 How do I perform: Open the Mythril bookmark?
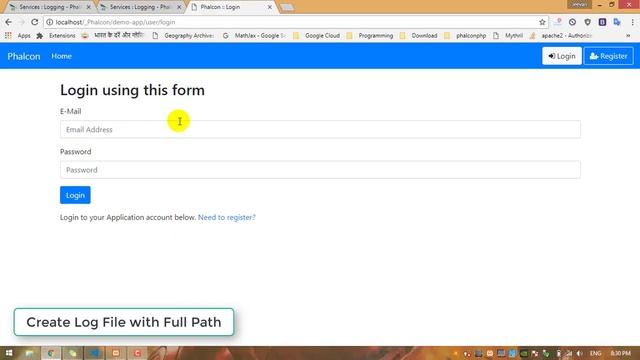coord(508,36)
